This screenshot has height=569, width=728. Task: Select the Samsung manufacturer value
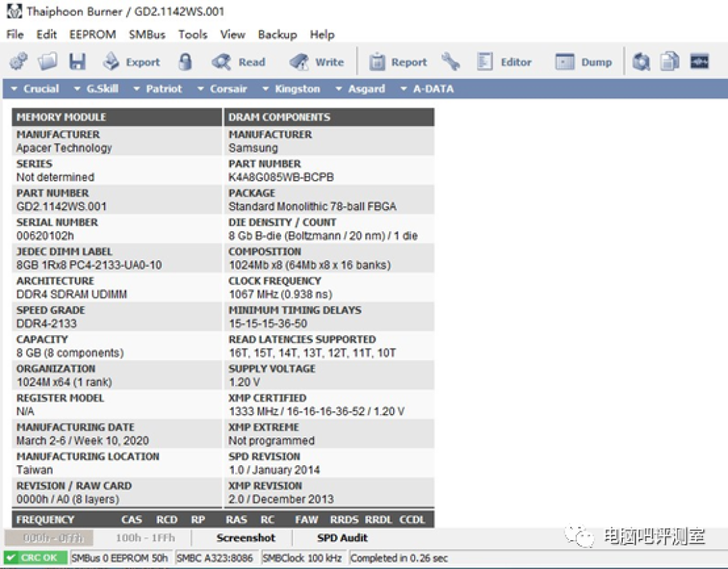click(x=253, y=148)
